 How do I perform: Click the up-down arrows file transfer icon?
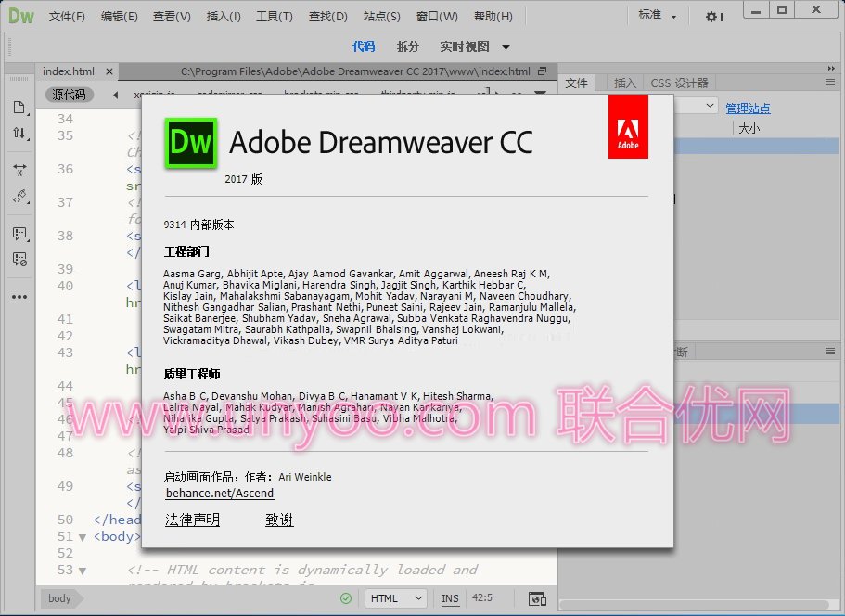pyautogui.click(x=19, y=133)
